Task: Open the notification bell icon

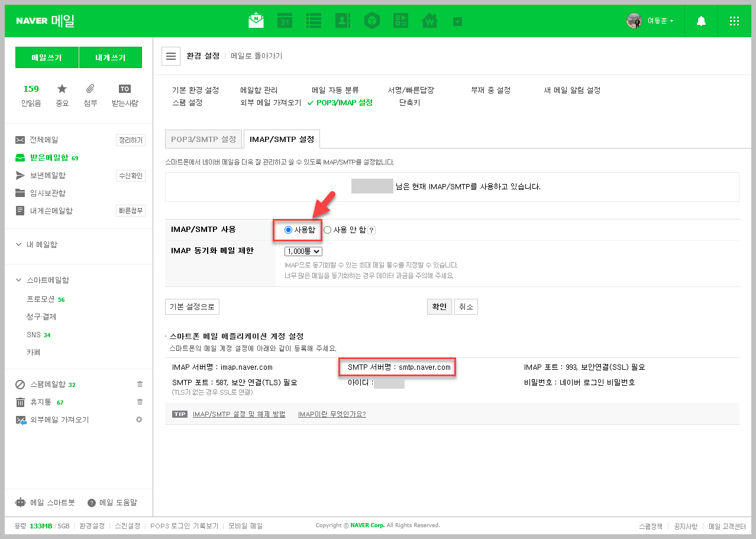Action: point(701,21)
